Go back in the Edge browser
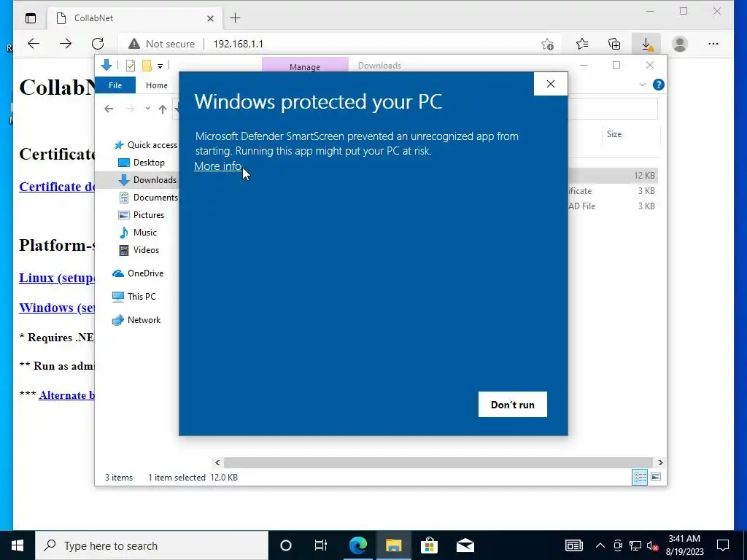 pos(34,44)
